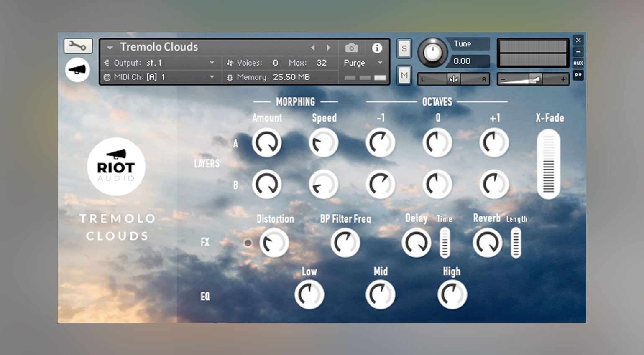Click Layer A Morphing Amount knob
Screen dimensions: 644x355
coord(267,142)
